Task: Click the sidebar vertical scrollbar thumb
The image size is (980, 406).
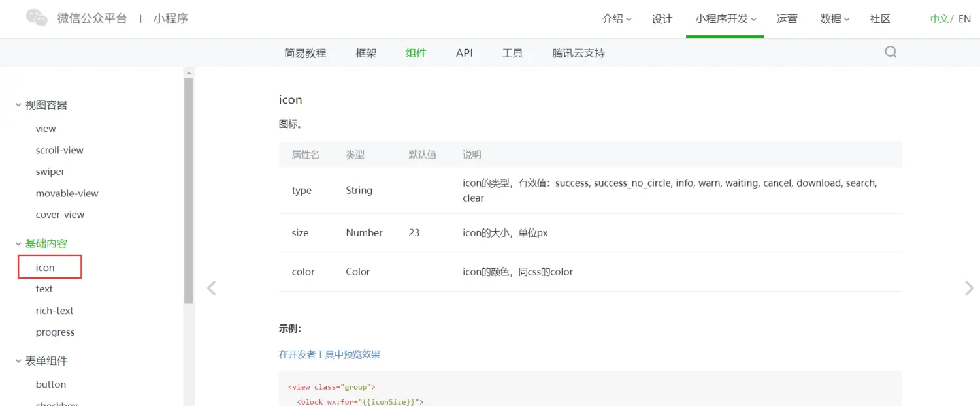Action: click(x=189, y=191)
